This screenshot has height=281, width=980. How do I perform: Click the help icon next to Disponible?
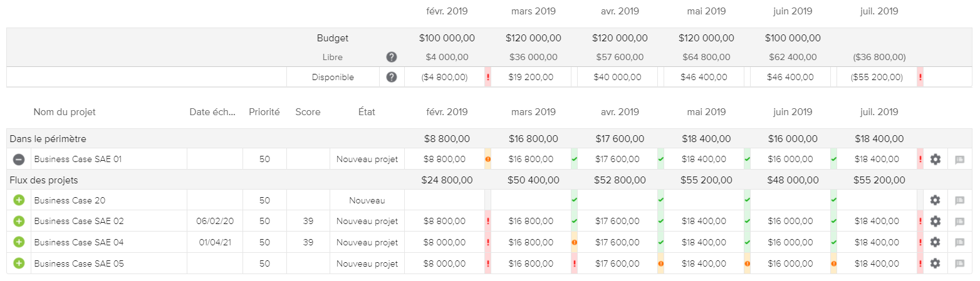[x=392, y=78]
